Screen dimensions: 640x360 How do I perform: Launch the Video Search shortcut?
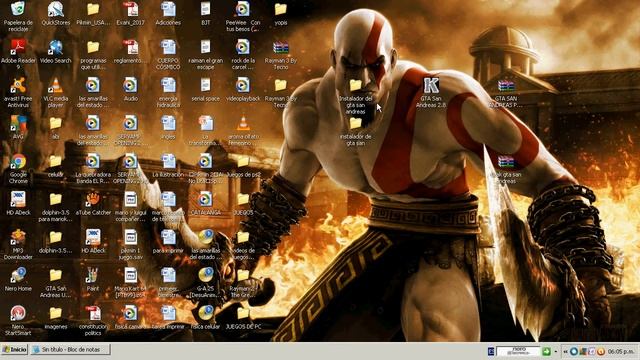tap(56, 51)
